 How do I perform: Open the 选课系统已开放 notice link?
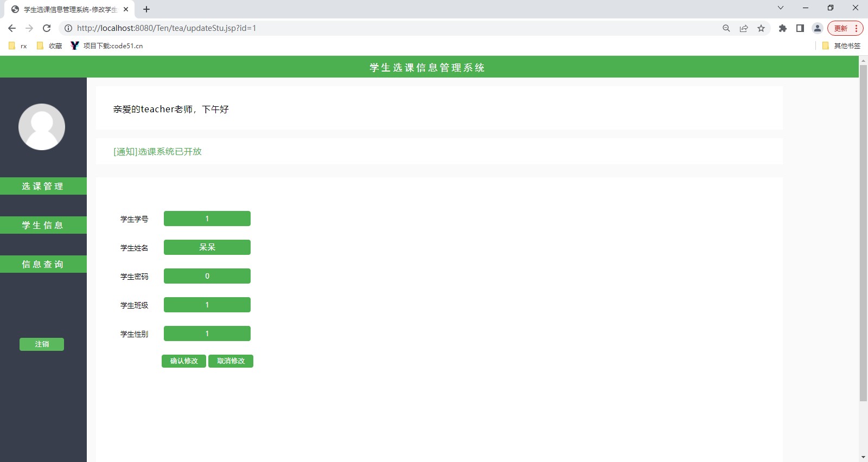click(157, 152)
